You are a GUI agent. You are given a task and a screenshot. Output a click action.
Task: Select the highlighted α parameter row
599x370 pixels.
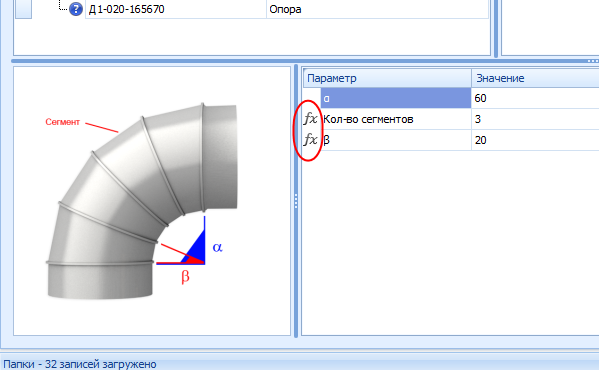(396, 98)
